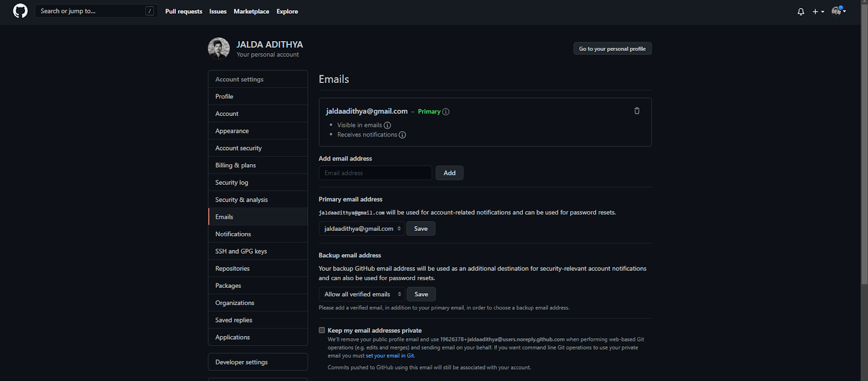
Task: Click the Emails page heading
Action: tap(334, 79)
